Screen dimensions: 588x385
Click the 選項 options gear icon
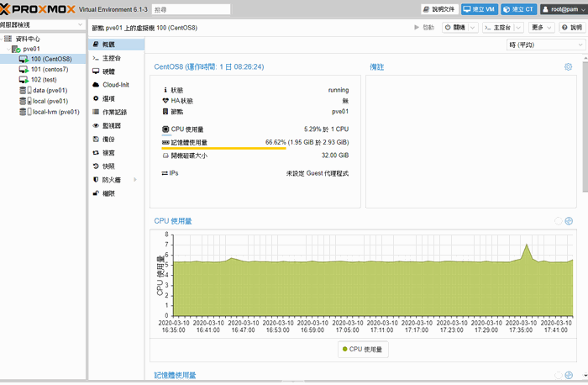[x=96, y=98]
